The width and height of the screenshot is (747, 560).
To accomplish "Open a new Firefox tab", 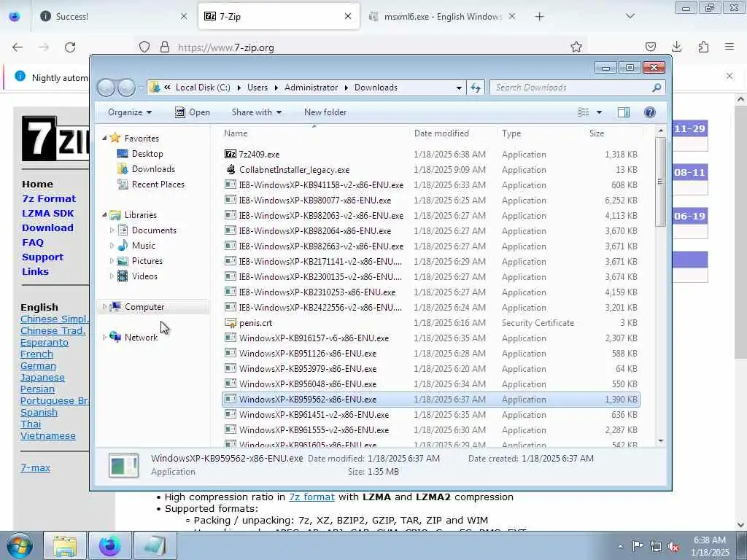I will pos(539,17).
